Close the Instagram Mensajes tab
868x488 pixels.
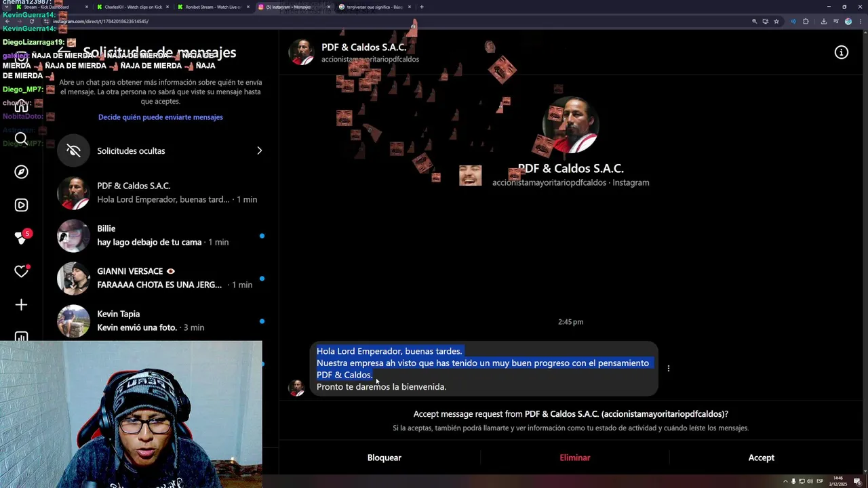[329, 7]
